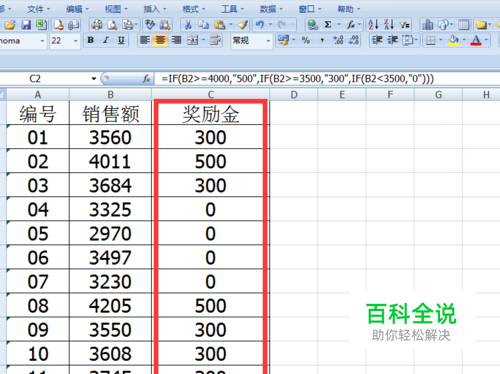Select the 奖励金 header cell
Viewport: 500px width, 374px height.
tap(211, 113)
